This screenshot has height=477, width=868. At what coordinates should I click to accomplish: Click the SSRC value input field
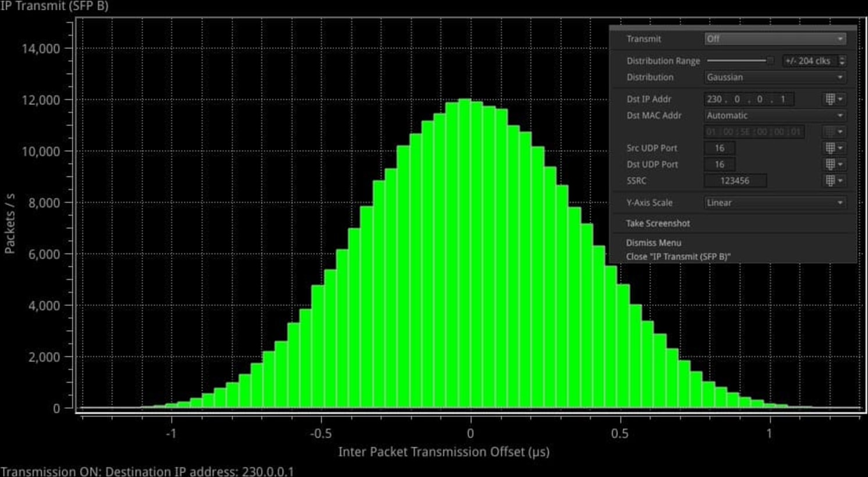point(736,181)
